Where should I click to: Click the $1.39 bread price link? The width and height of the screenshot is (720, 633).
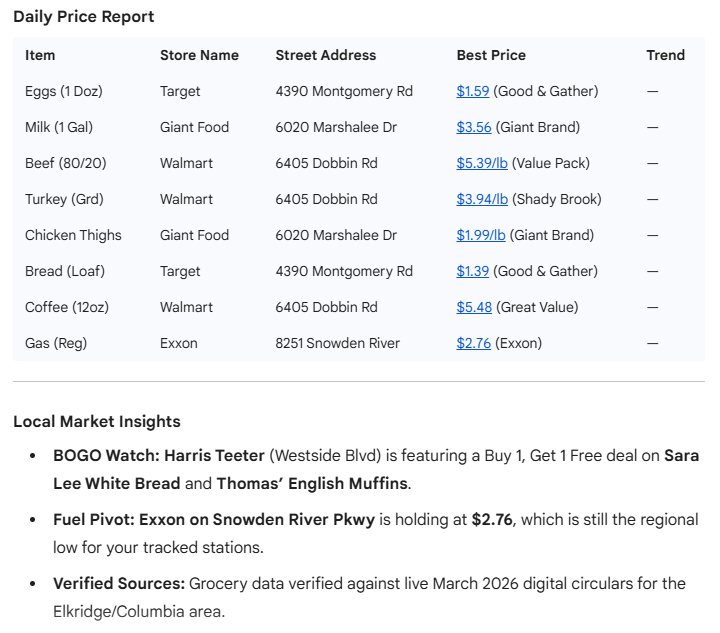click(x=472, y=271)
